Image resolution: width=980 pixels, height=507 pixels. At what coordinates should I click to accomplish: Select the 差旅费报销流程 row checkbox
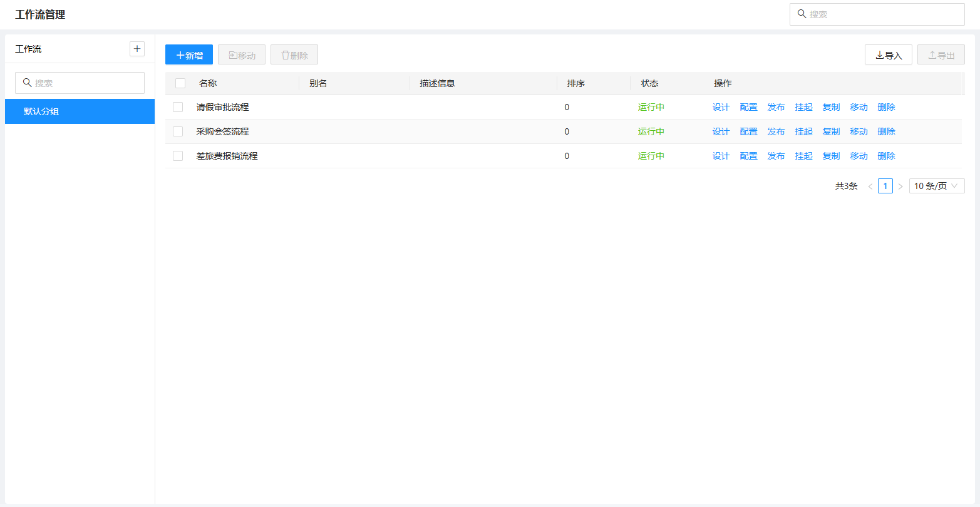click(x=178, y=156)
